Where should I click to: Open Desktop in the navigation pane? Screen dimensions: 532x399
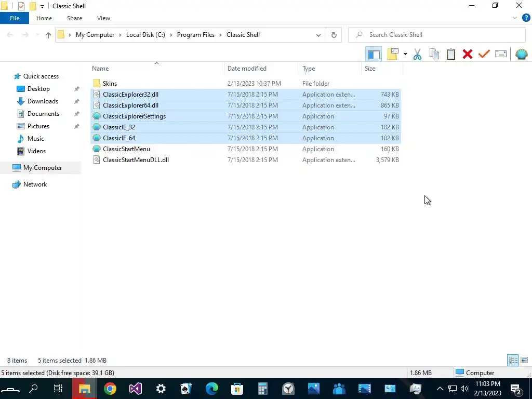[x=38, y=89]
